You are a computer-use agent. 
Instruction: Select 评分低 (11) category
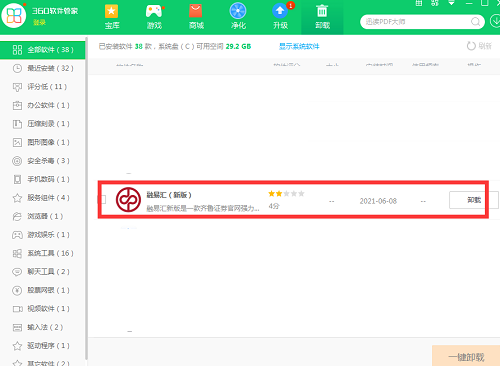(x=43, y=87)
